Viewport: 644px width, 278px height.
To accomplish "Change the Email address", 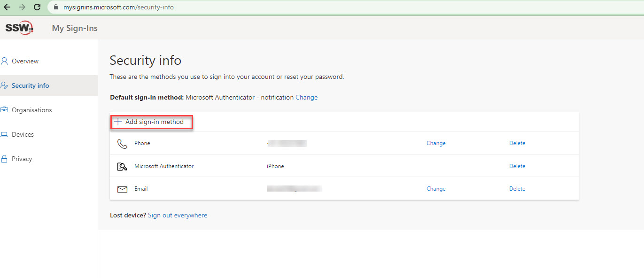I will click(436, 189).
